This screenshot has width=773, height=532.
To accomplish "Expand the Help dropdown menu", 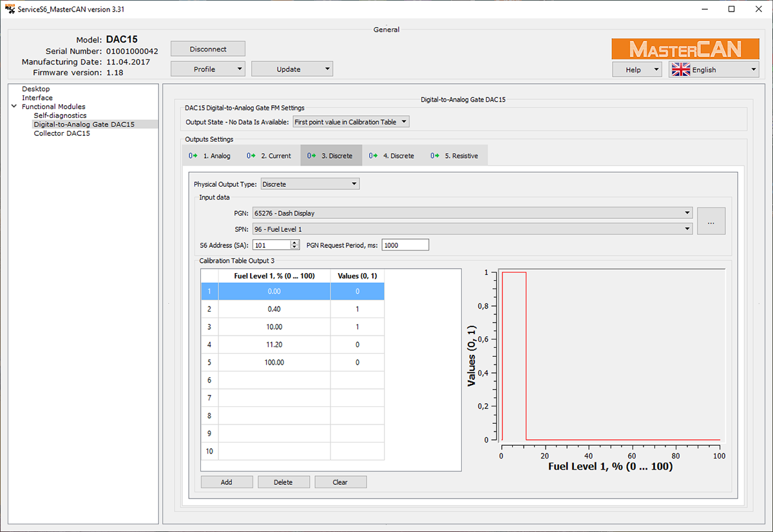I will pyautogui.click(x=636, y=70).
